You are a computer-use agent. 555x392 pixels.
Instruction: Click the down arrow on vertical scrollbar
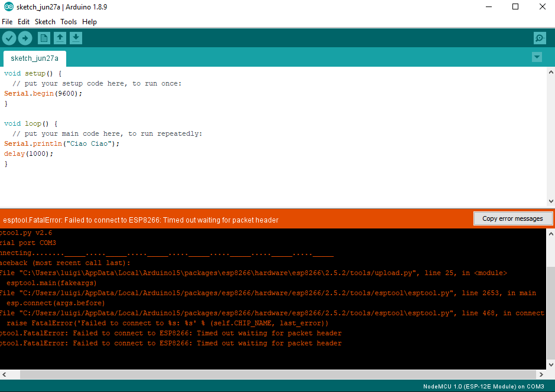click(551, 201)
